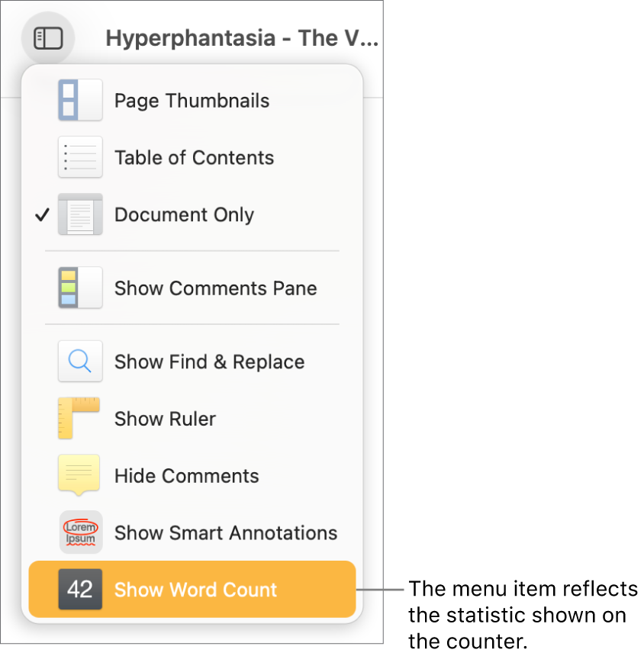Select Hide Comments from the menu
Viewport: 644px width, 656px height.
pos(186,474)
